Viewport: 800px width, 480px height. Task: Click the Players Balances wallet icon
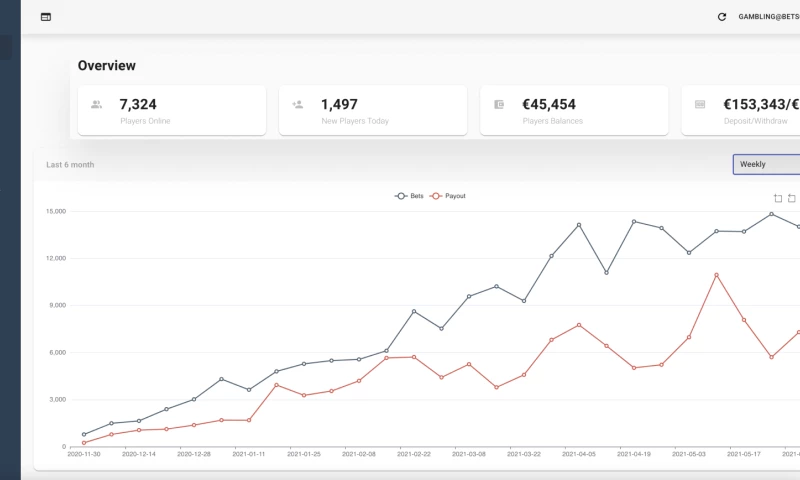pos(499,104)
